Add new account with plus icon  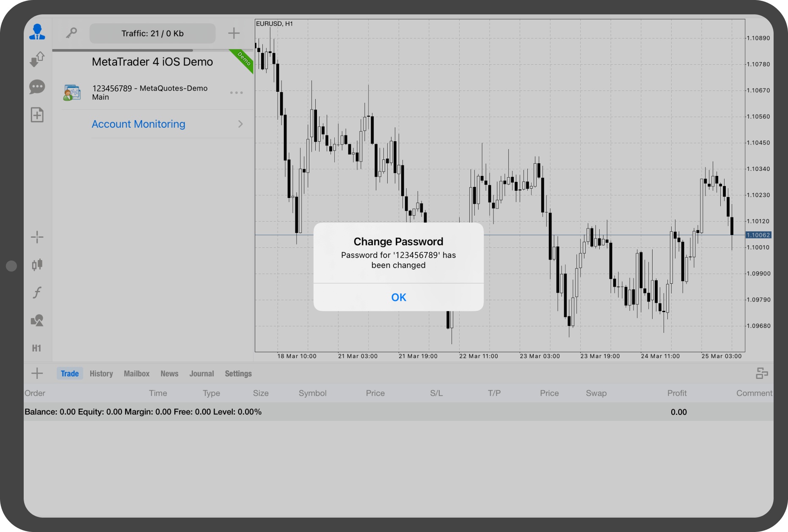pos(234,33)
